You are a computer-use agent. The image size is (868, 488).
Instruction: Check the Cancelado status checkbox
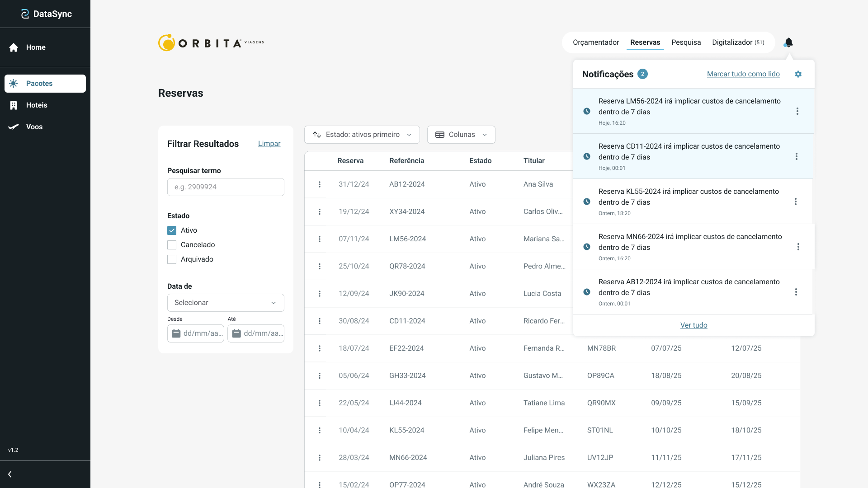(172, 245)
